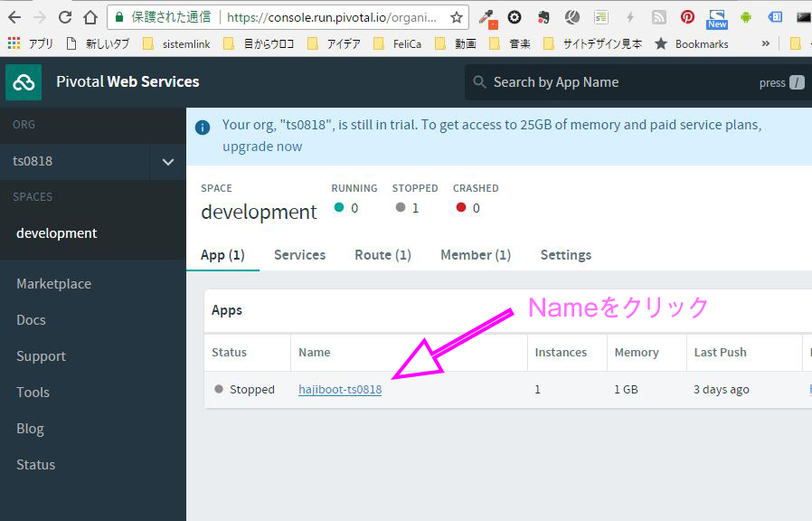Select the development space
The width and height of the screenshot is (812, 521).
[56, 233]
